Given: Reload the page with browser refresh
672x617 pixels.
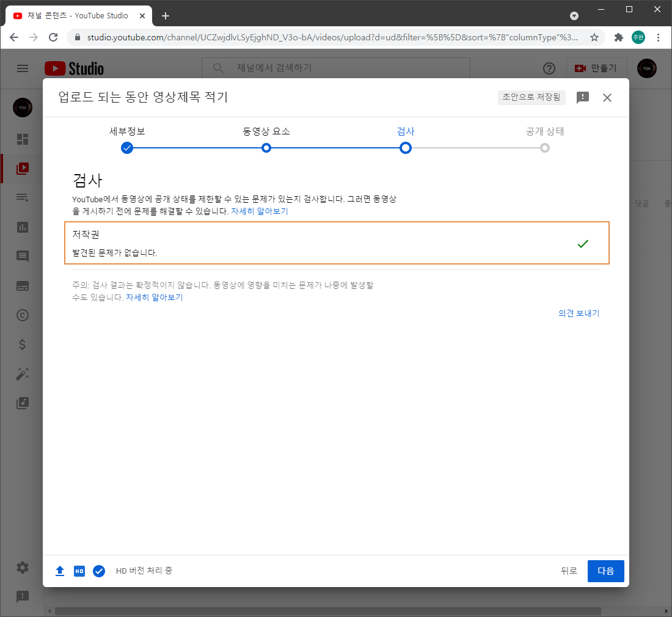Looking at the screenshot, I should pos(53,37).
